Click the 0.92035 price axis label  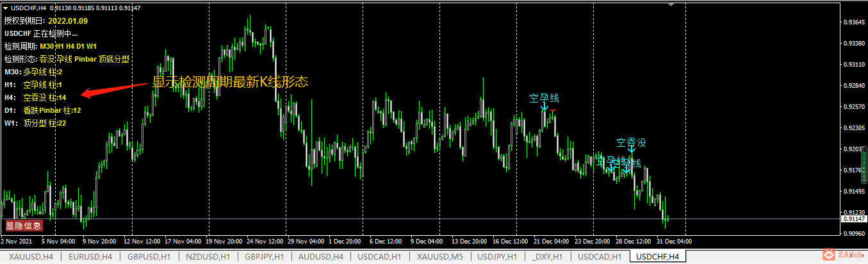pos(855,149)
